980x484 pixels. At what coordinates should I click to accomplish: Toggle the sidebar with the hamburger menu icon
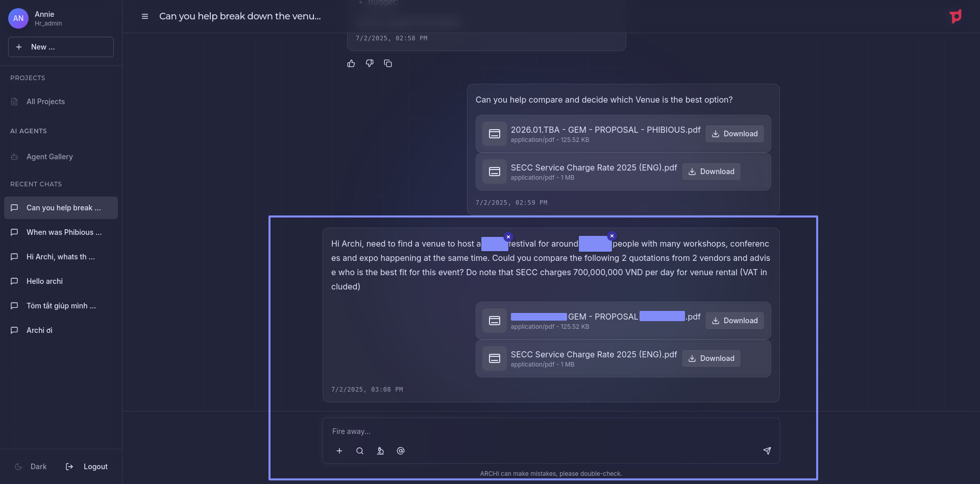pyautogui.click(x=145, y=16)
